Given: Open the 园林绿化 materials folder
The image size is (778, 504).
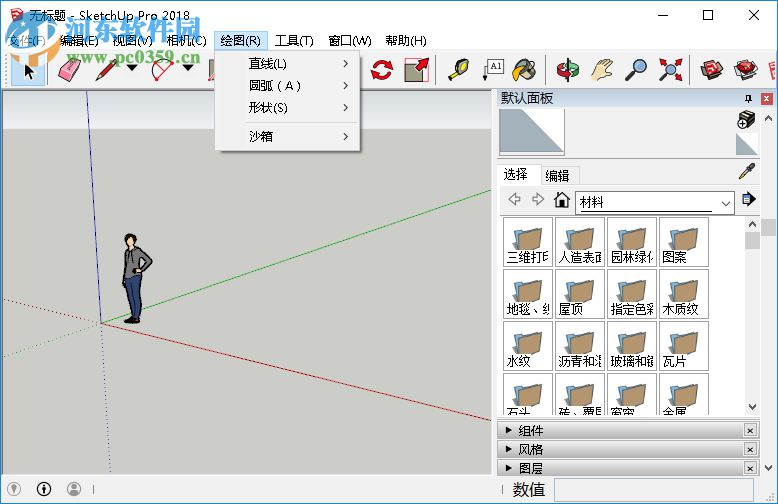Looking at the screenshot, I should [x=632, y=242].
